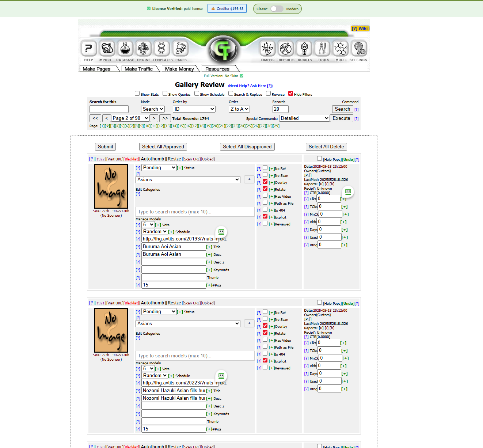Open the Order by ID dropdown
483x448 pixels.
click(194, 109)
